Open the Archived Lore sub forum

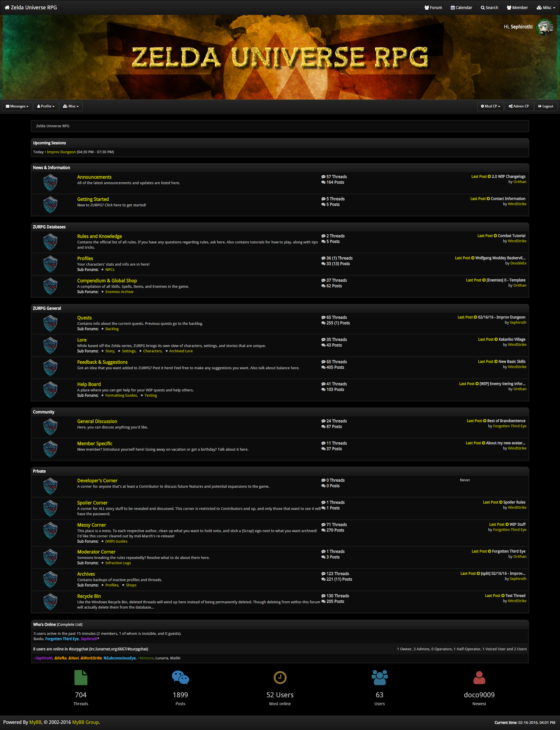pyautogui.click(x=181, y=351)
